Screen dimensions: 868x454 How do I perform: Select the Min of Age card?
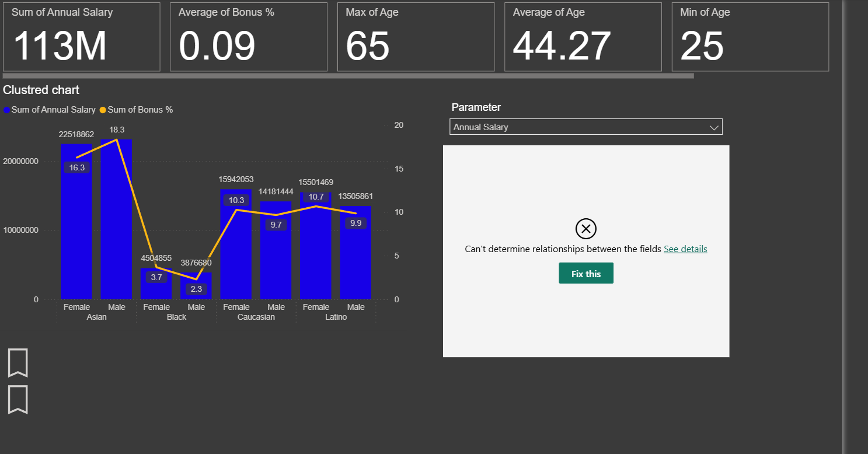(750, 37)
